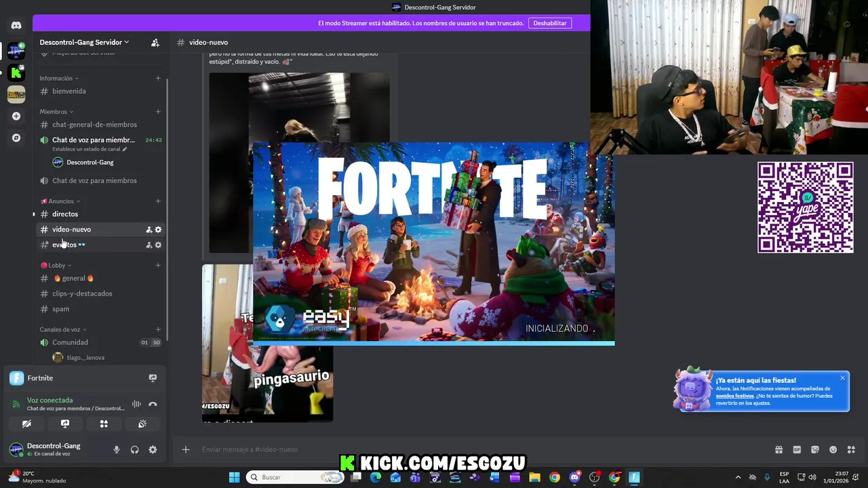Toggle camera on in voice panel
Viewport: 868px width, 488px height.
(26, 424)
